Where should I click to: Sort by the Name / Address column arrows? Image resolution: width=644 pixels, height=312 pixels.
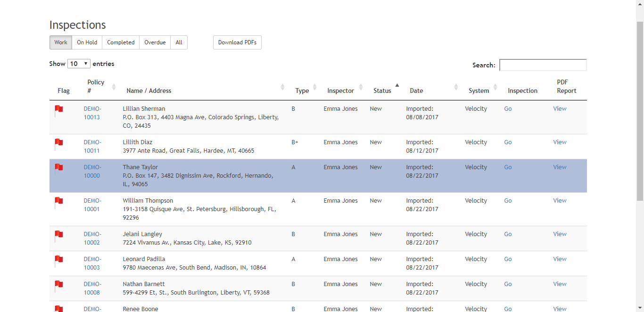coord(282,87)
